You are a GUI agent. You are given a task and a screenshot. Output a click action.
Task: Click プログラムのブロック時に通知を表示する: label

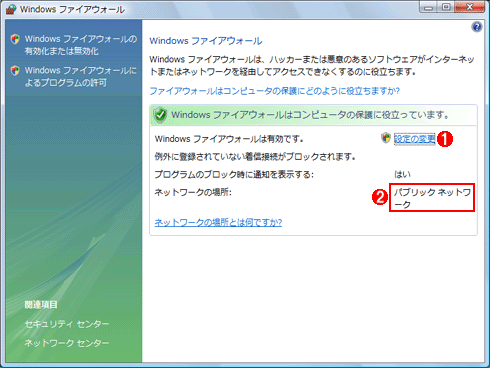pos(234,174)
